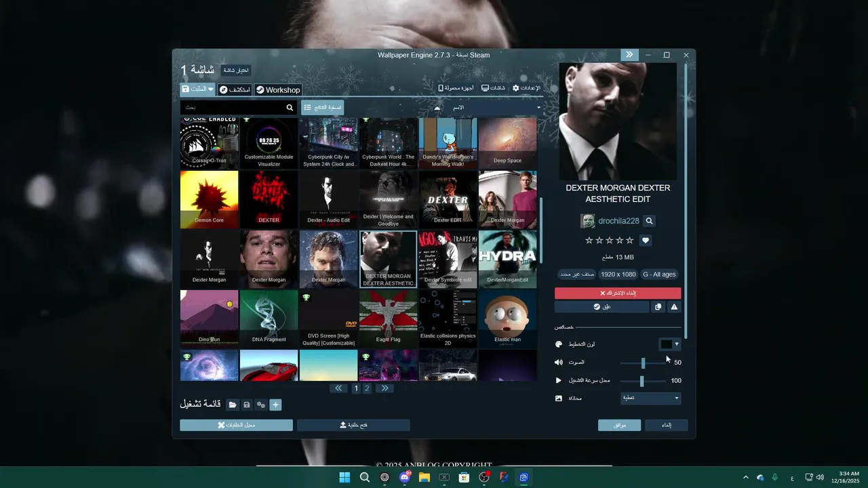Open the displays (شاشات) menu

coord(493,88)
